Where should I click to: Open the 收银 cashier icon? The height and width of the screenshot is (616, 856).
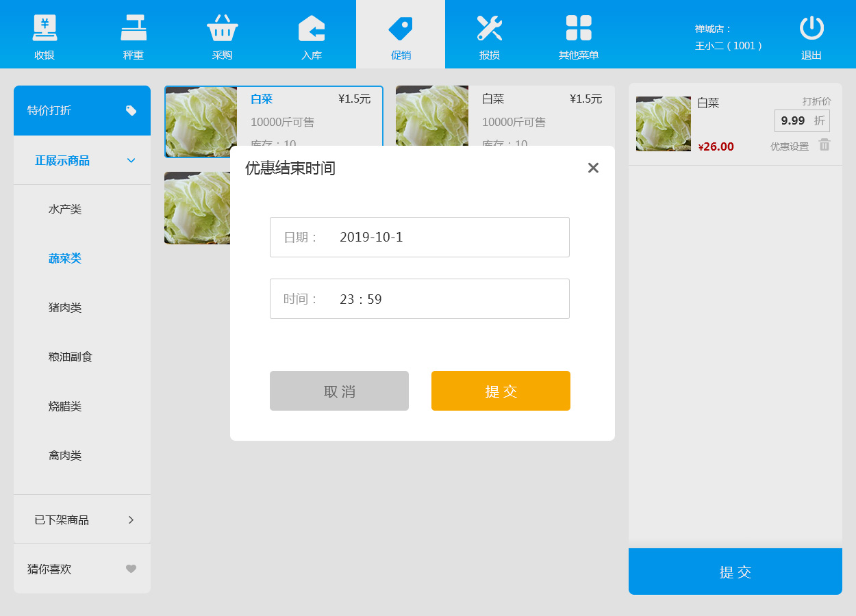pos(45,29)
